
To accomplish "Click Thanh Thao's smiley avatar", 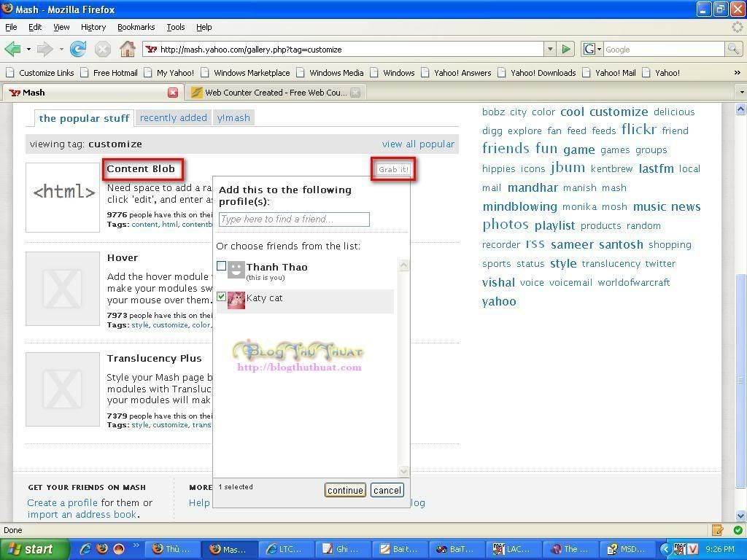I will coord(236,270).
